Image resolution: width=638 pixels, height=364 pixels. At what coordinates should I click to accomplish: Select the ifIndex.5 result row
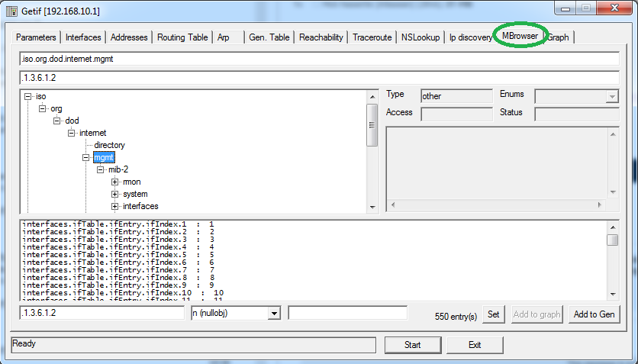118,255
